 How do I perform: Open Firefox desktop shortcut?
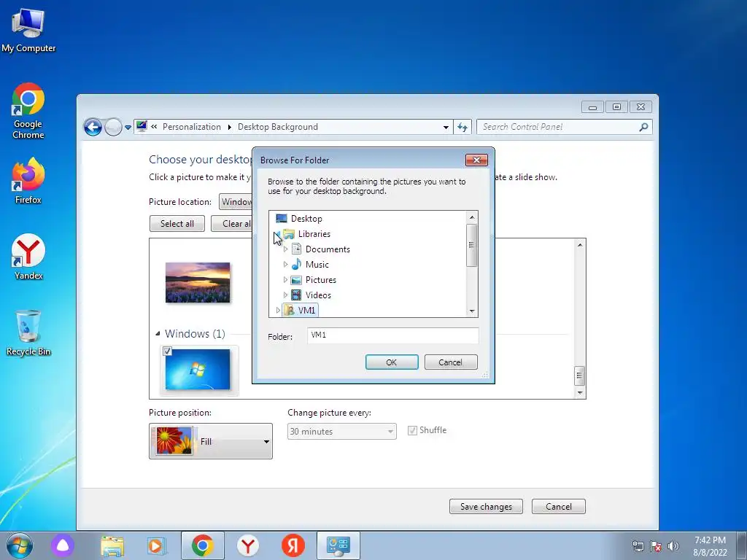[x=28, y=181]
